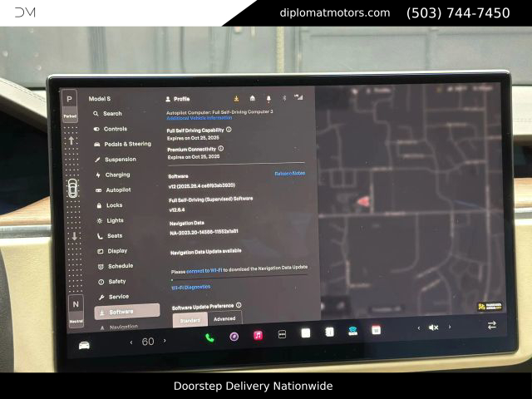532x399 pixels.
Task: Open Display settings
Action: [x=113, y=251]
